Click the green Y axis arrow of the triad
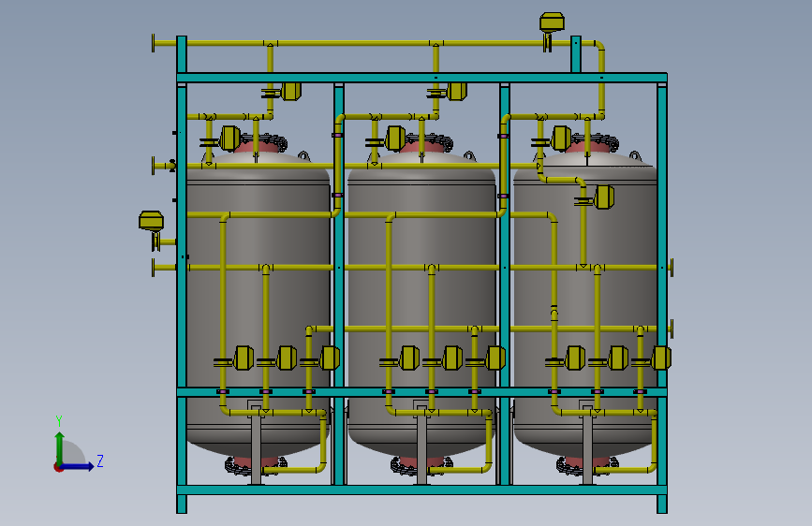This screenshot has height=526, width=812. 59,447
